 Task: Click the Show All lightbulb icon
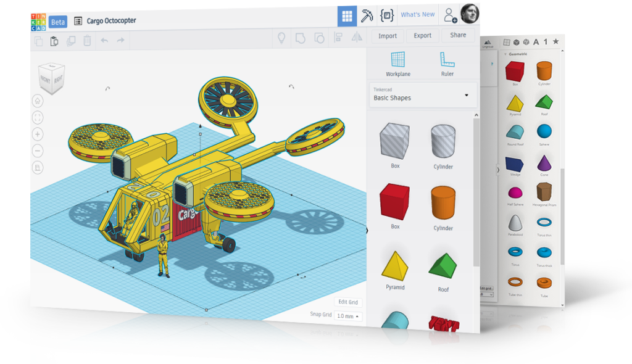coord(281,38)
